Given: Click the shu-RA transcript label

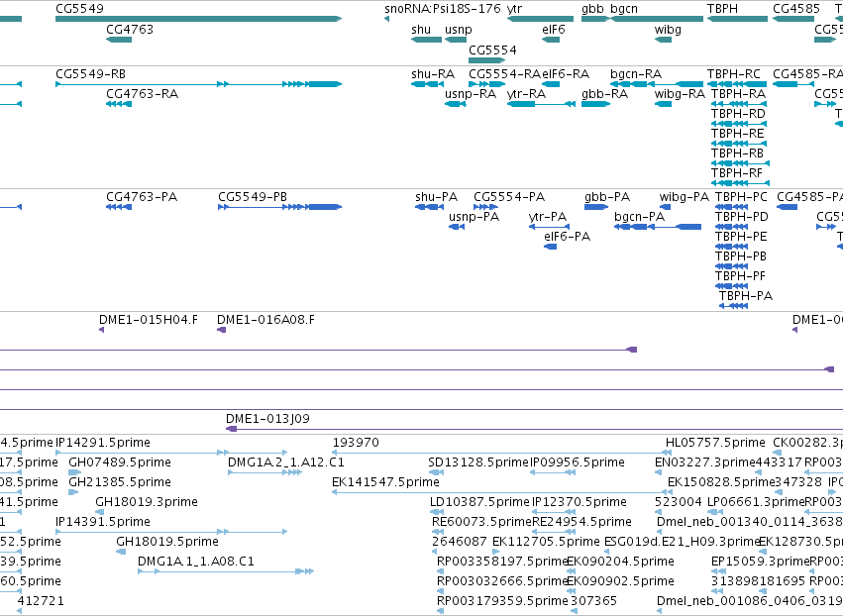Looking at the screenshot, I should click(433, 73).
